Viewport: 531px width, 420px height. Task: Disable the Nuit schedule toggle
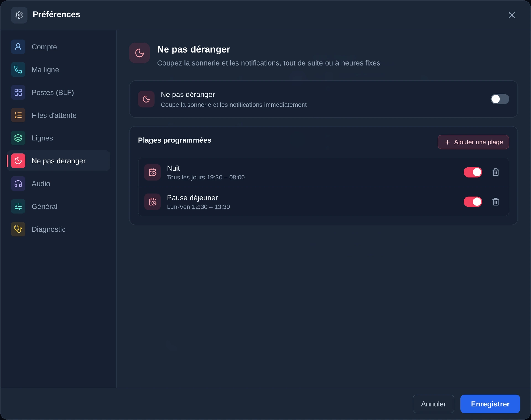[x=473, y=172]
